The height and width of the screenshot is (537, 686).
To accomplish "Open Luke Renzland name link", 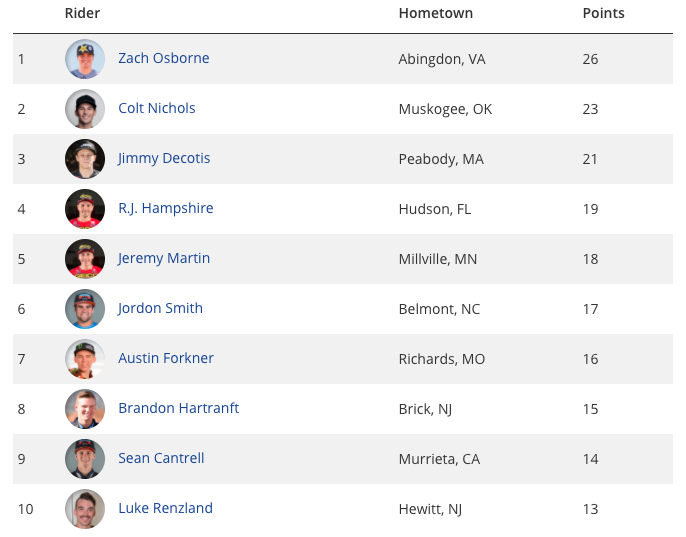I will coord(165,508).
